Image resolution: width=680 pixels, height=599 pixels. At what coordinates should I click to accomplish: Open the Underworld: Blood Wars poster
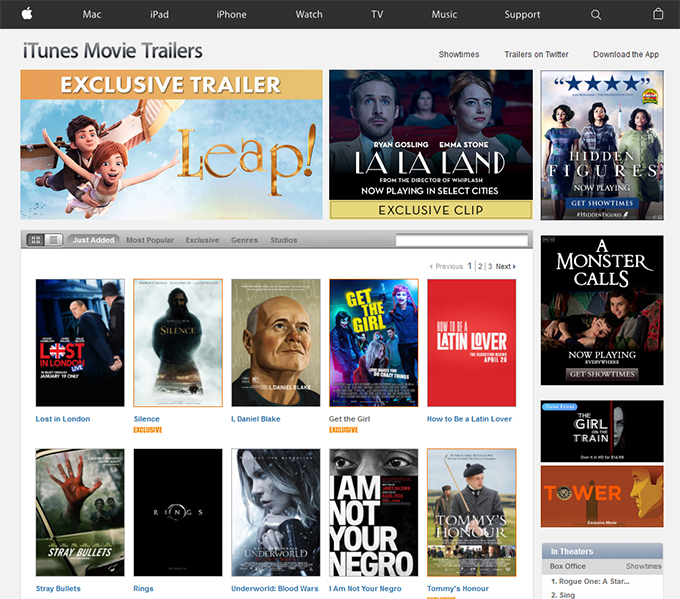click(276, 512)
